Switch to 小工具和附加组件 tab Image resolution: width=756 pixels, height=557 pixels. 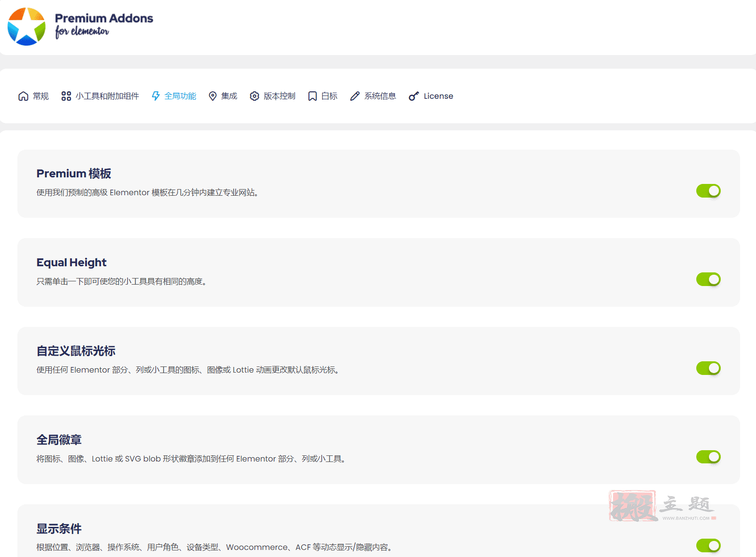click(100, 96)
